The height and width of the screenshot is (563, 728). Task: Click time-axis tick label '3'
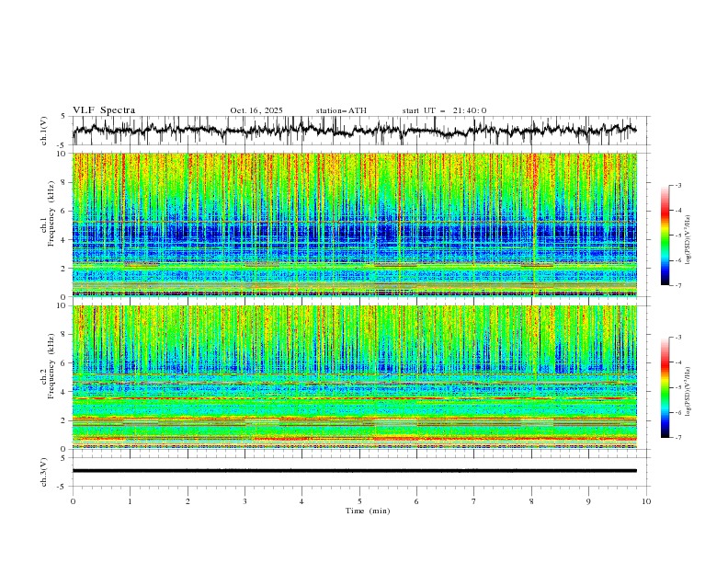[245, 501]
